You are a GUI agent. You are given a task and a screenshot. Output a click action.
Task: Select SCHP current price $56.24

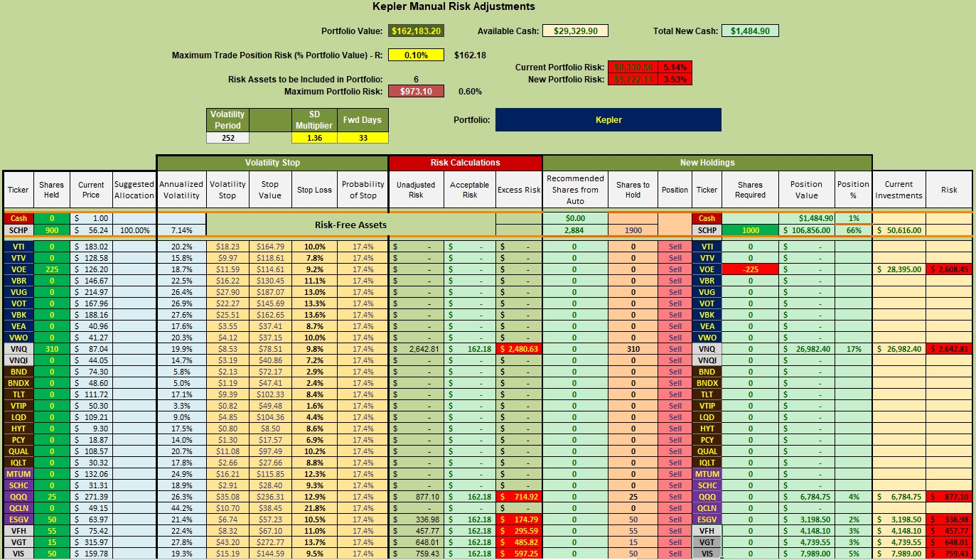[91, 230]
